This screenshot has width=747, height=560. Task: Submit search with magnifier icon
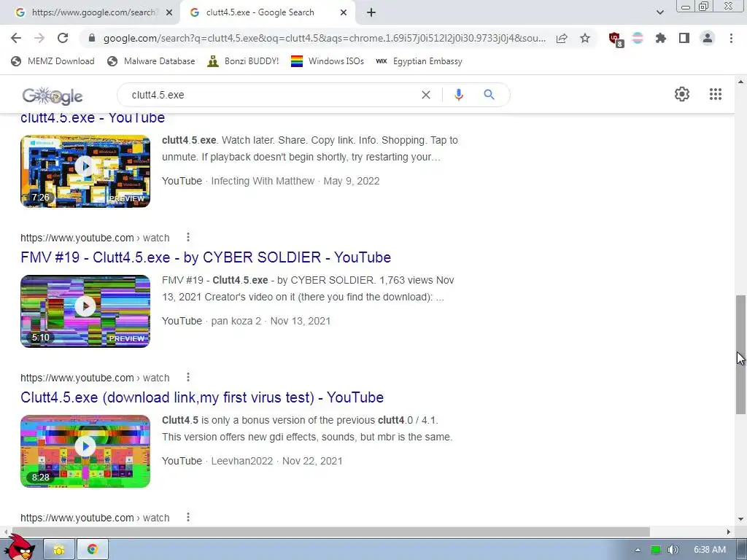[x=489, y=95]
